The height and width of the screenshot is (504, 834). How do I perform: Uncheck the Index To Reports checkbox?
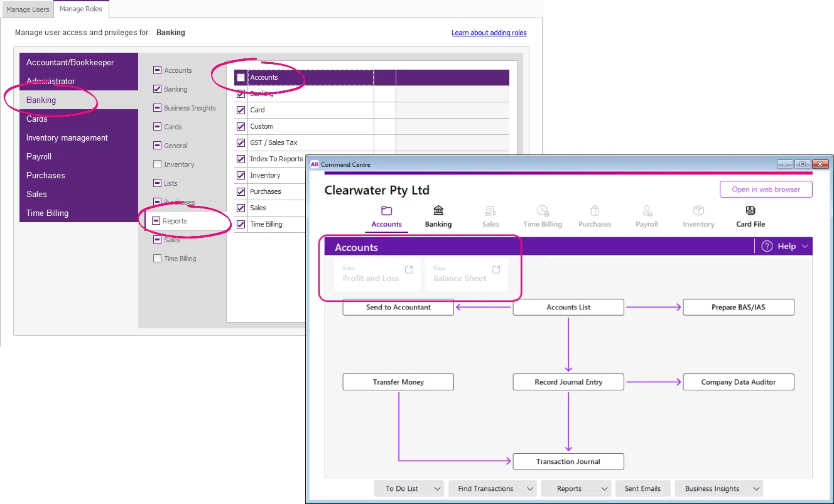pos(241,159)
